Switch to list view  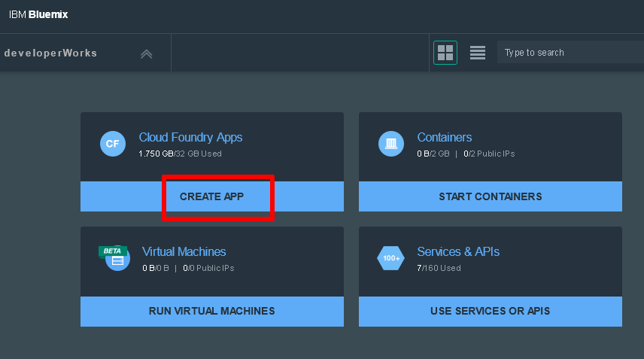pyautogui.click(x=477, y=53)
